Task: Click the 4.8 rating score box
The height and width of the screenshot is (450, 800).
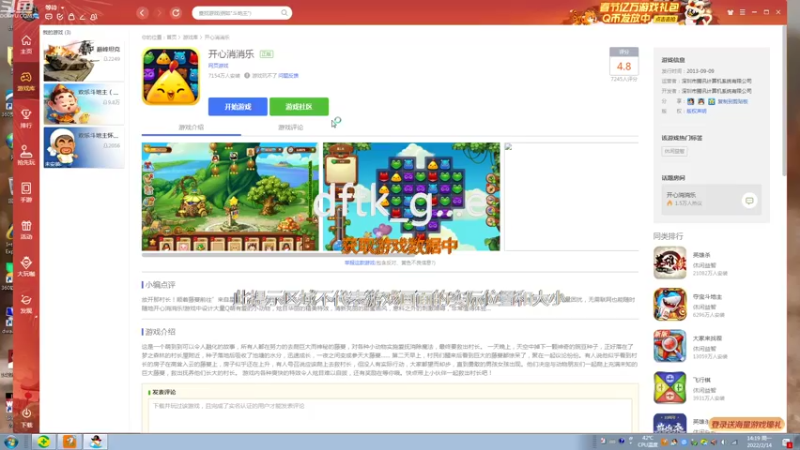Action: pyautogui.click(x=623, y=62)
